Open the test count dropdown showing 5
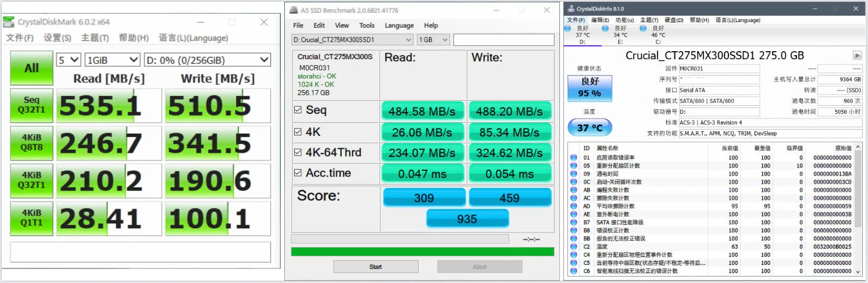Viewport: 868px width, 283px height. point(68,60)
